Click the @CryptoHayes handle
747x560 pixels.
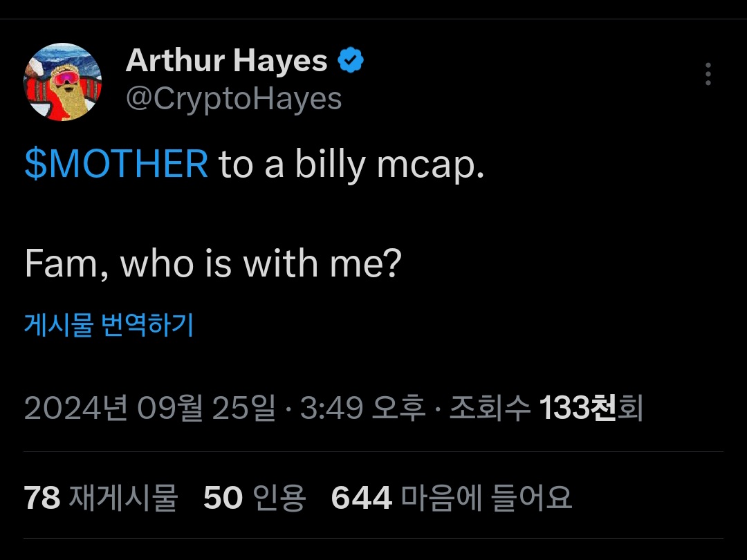[234, 100]
